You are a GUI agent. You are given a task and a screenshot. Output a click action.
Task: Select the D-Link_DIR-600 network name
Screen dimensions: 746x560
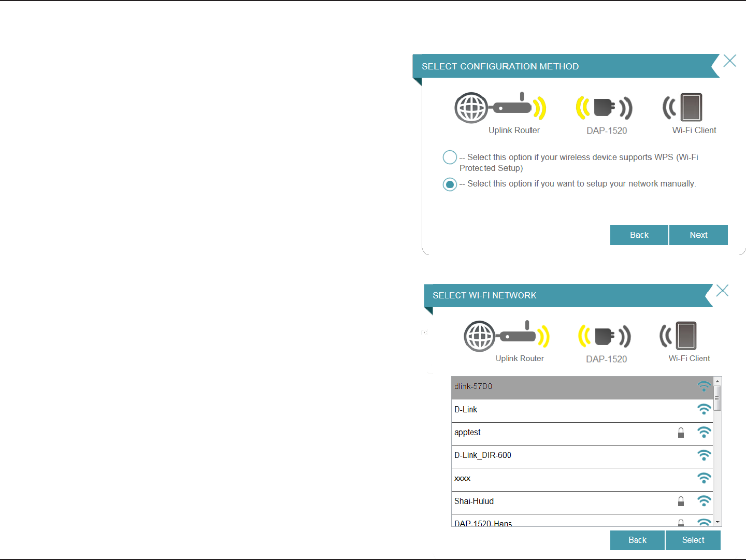point(483,455)
